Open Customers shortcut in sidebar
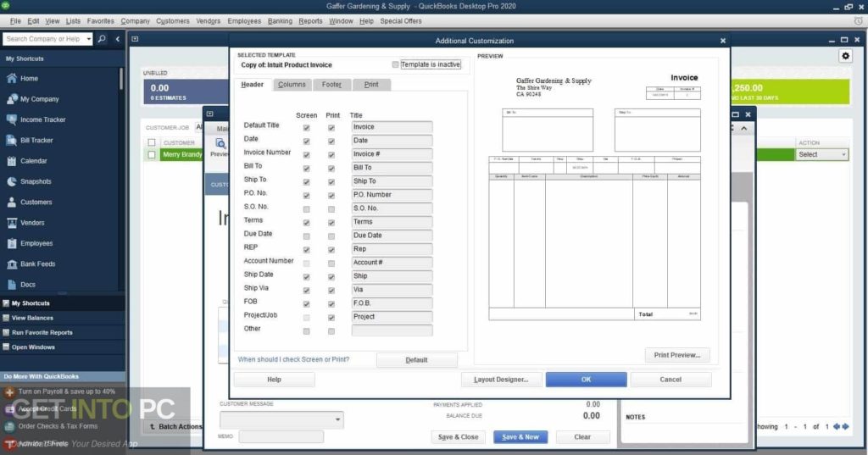Image resolution: width=868 pixels, height=455 pixels. point(36,202)
